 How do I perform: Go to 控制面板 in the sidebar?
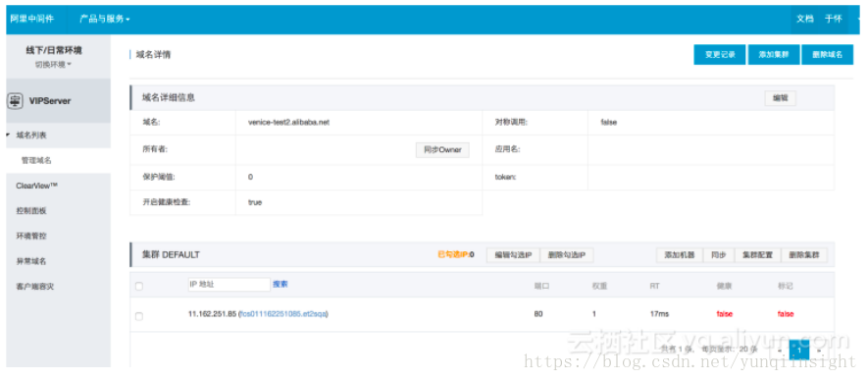click(x=31, y=211)
